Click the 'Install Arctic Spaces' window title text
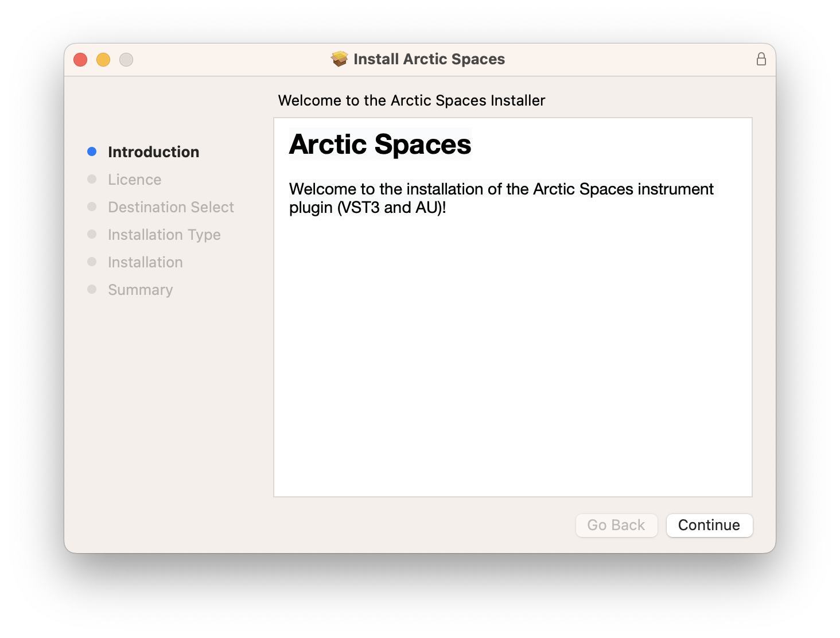This screenshot has height=638, width=840. [x=429, y=59]
